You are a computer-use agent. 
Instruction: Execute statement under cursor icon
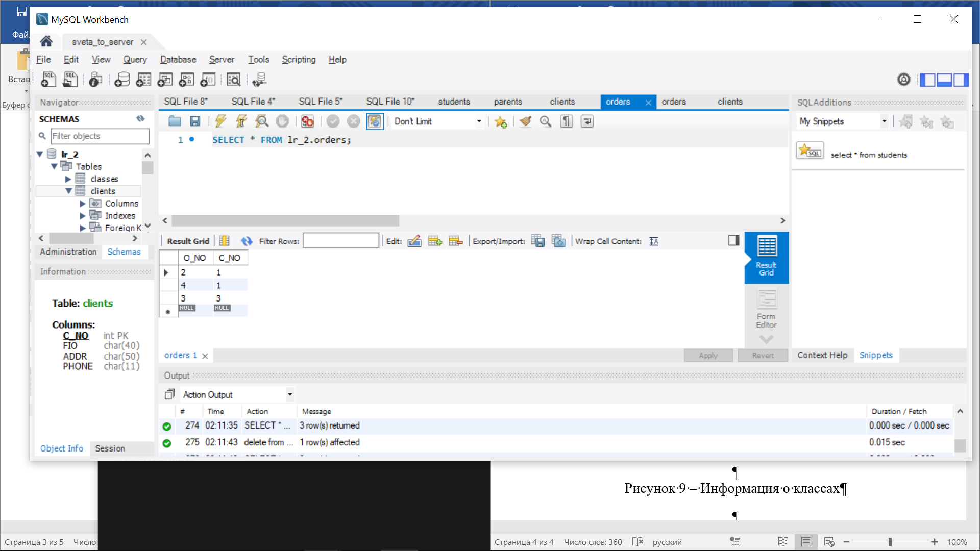click(241, 121)
